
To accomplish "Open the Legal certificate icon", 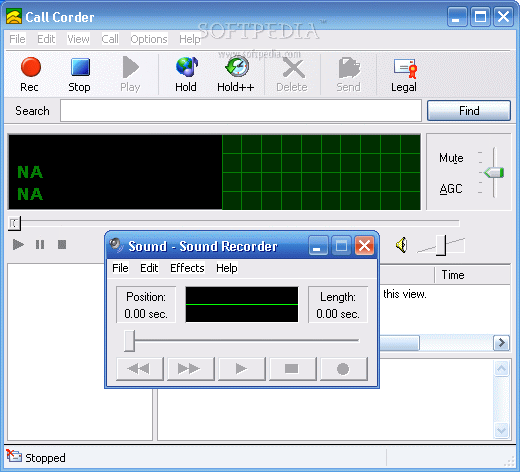I will [405, 68].
